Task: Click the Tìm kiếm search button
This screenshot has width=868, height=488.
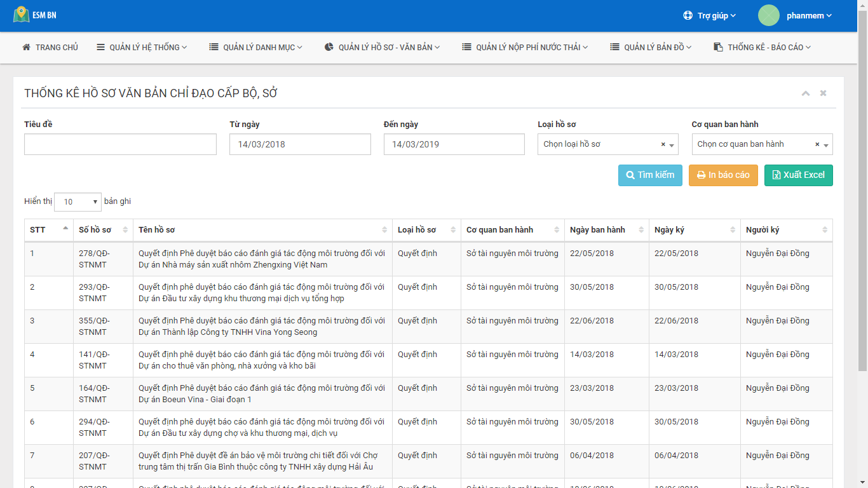Action: tap(650, 175)
